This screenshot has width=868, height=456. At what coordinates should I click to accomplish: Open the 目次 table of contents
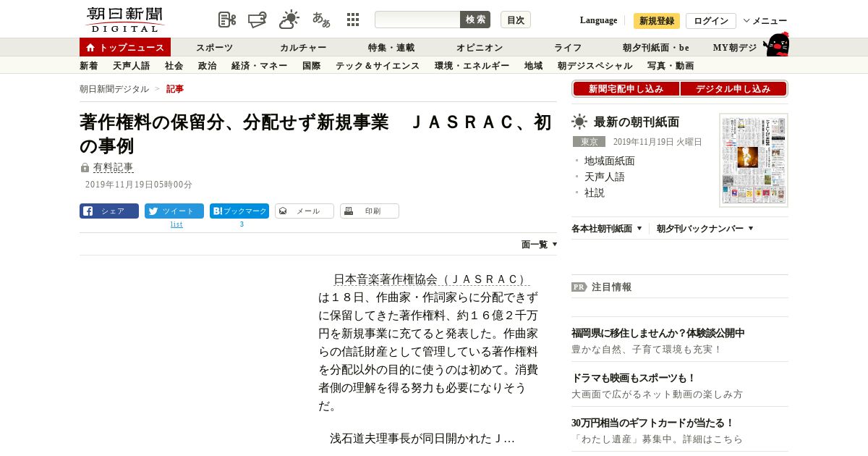[x=516, y=20]
